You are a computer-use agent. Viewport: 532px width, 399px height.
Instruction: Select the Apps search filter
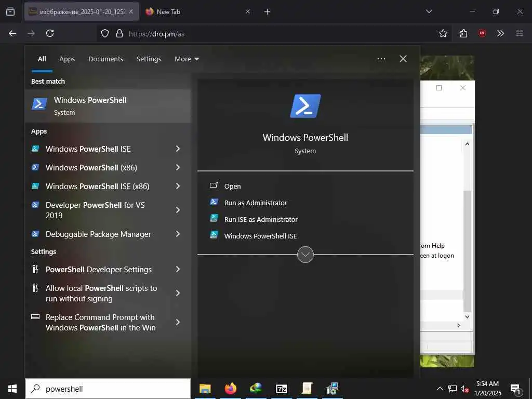[67, 59]
